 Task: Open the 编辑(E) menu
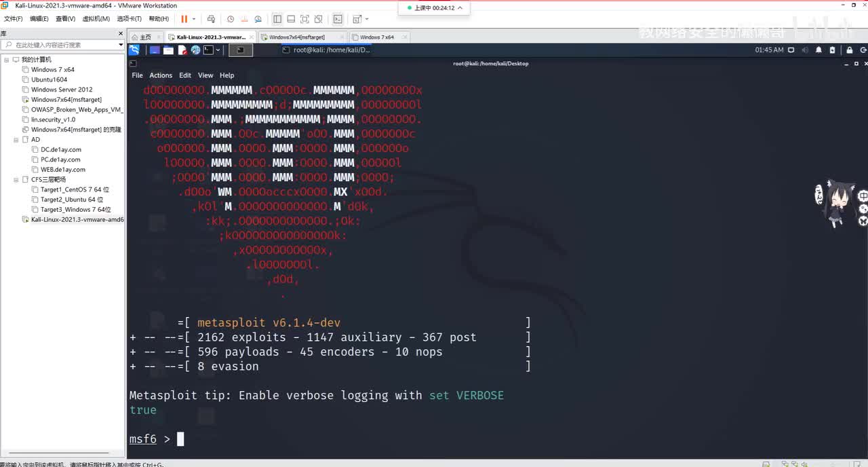click(39, 19)
